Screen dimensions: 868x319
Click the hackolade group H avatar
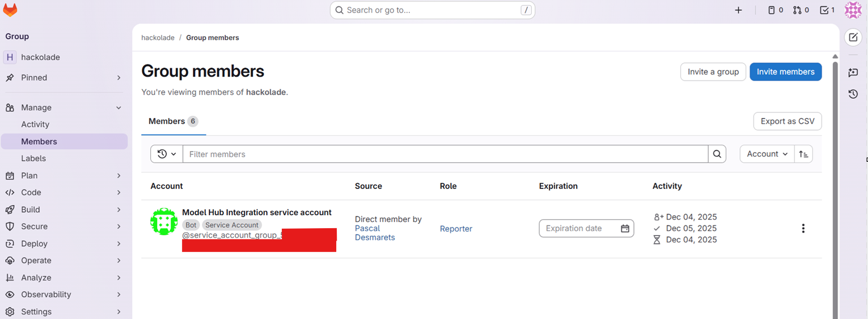click(x=10, y=57)
